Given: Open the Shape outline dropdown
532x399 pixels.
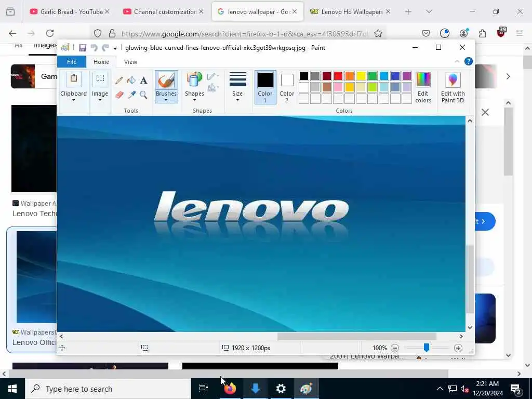Looking at the screenshot, I should [213, 76].
